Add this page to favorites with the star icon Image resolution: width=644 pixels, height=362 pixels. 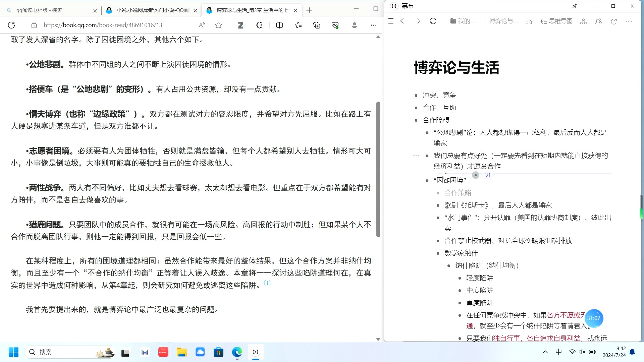(x=219, y=25)
